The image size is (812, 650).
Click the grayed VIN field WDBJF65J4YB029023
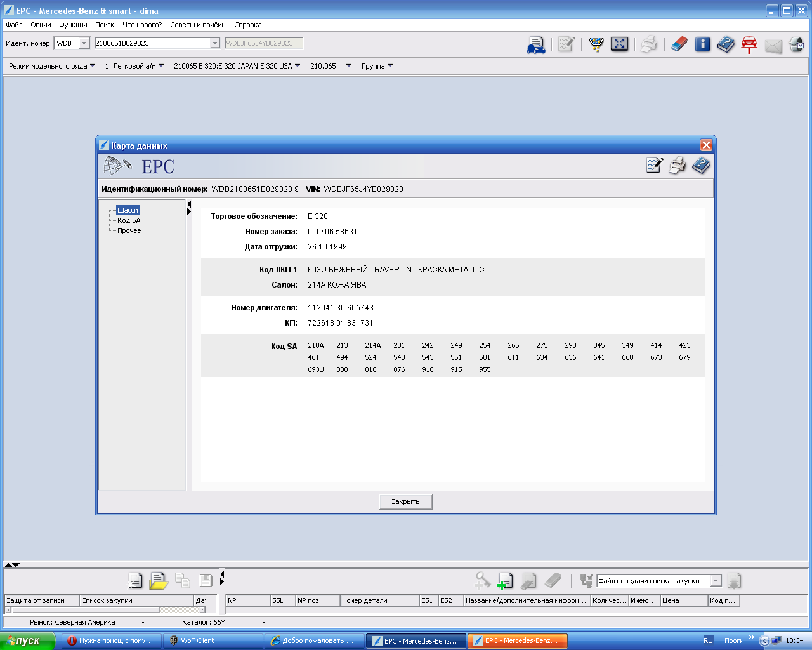click(x=264, y=43)
